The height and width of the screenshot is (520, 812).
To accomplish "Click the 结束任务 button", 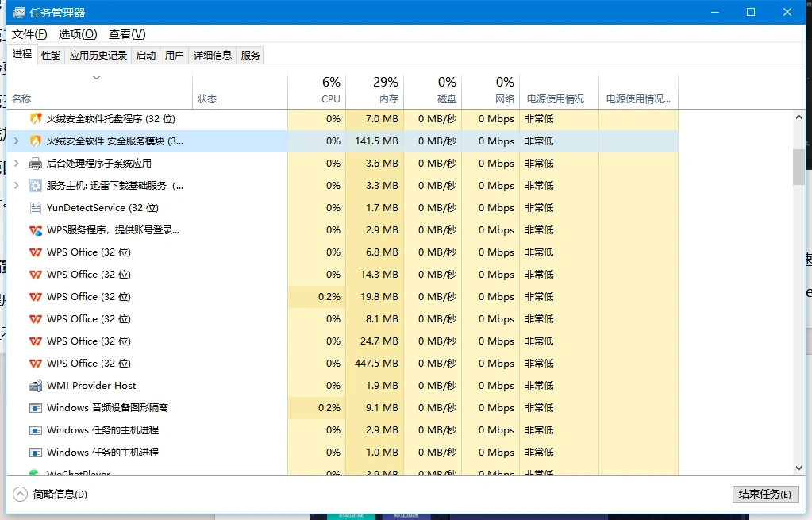I will [764, 494].
